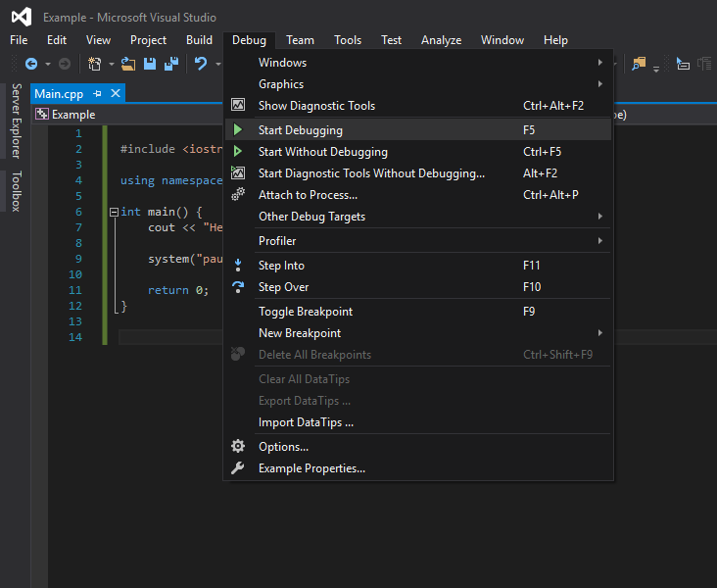Click the Save All toolbar icon
Image resolution: width=717 pixels, height=588 pixels.
171,64
